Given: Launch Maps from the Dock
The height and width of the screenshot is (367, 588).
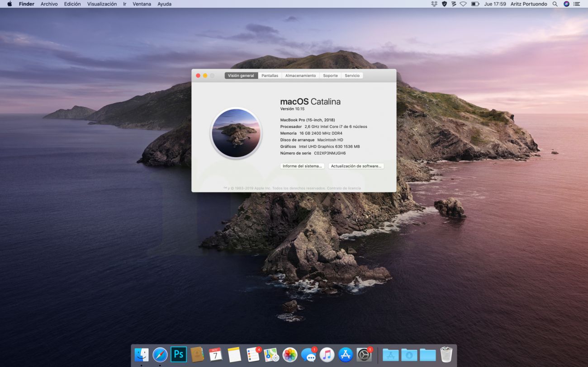Looking at the screenshot, I should tap(271, 355).
